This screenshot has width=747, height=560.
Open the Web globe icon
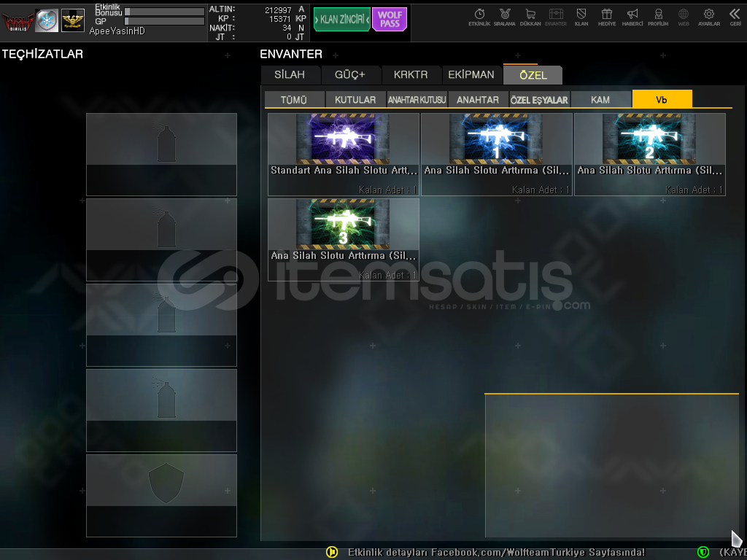point(683,17)
